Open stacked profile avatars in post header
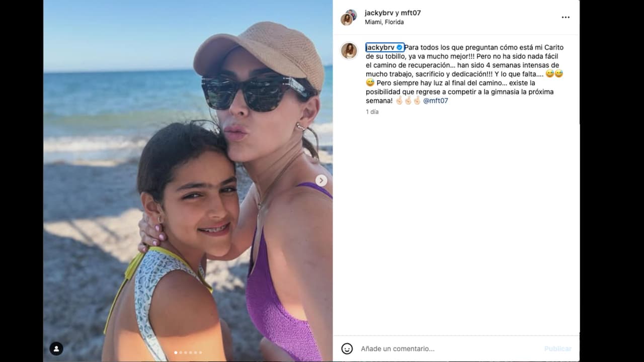644x362 pixels. click(x=348, y=17)
